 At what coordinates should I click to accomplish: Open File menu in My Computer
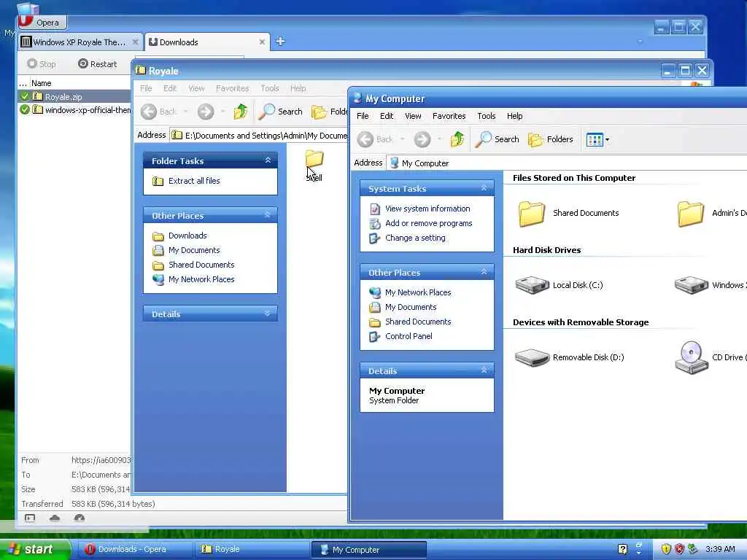coord(363,116)
